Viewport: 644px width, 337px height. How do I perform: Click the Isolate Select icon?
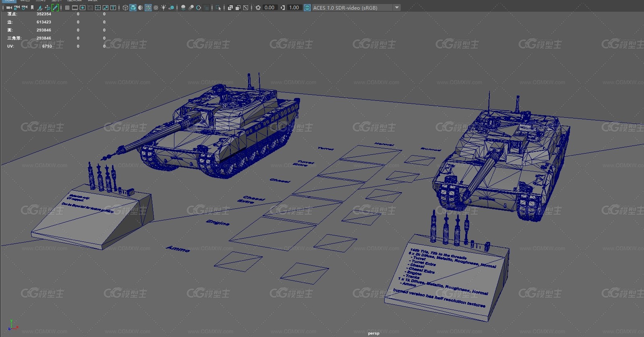point(218,8)
